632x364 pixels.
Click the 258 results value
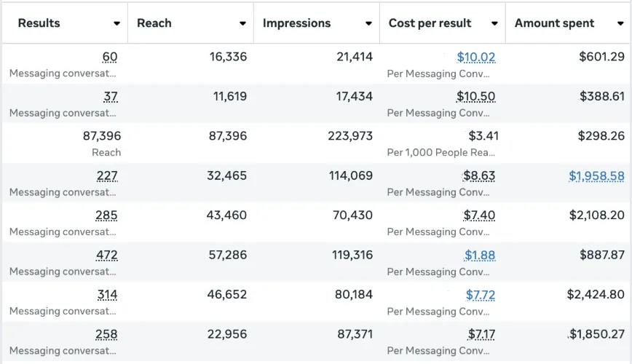106,334
